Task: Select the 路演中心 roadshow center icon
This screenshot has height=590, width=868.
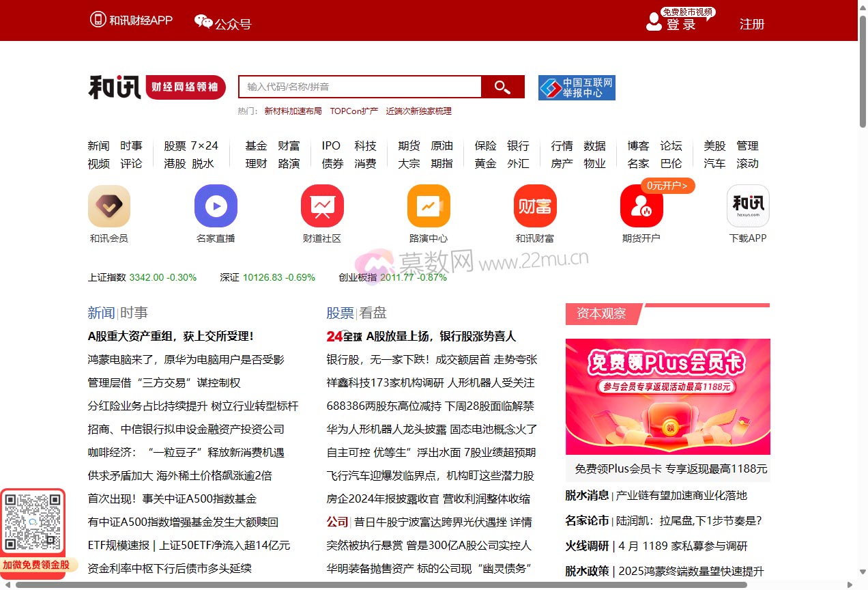Action: (428, 206)
